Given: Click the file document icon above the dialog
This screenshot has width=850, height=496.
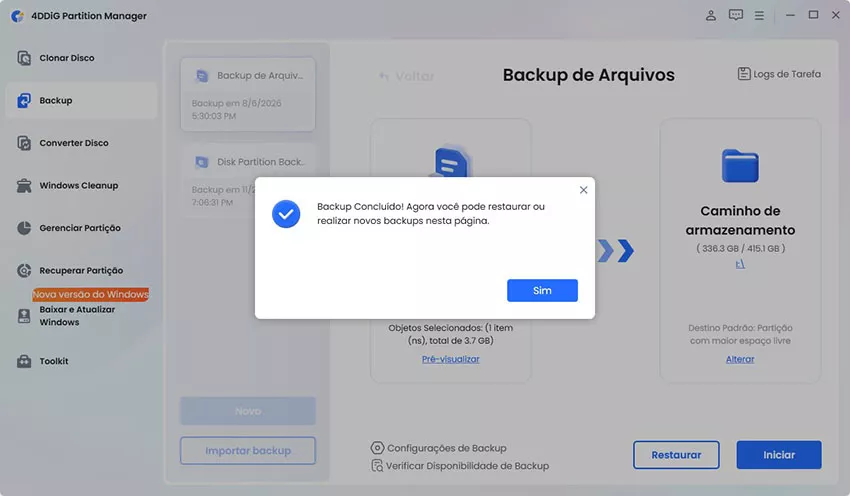Looking at the screenshot, I should [450, 162].
